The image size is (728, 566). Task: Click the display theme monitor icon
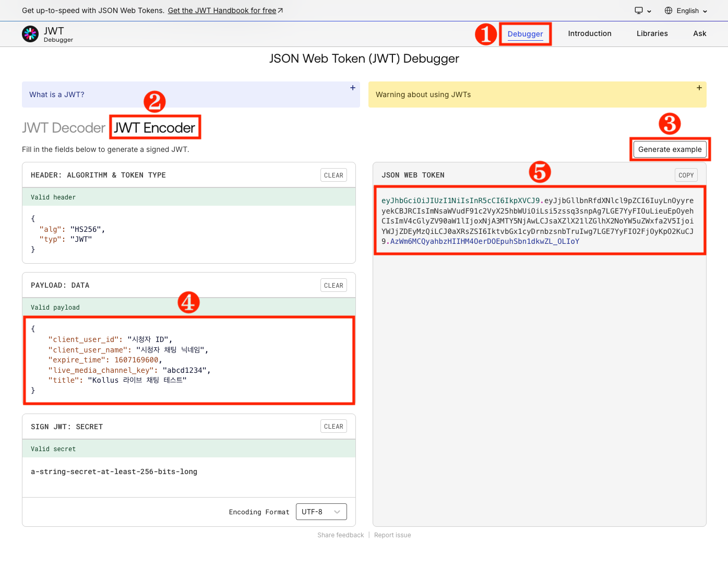[640, 10]
